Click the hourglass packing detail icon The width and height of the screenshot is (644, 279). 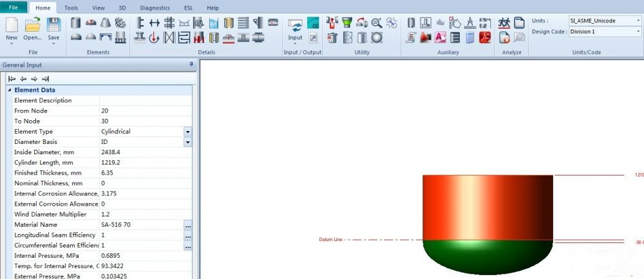(x=169, y=38)
